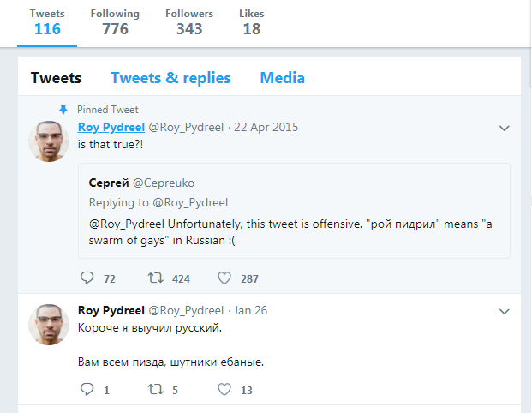Click the pin icon beside Pinned Tweet
Screen dimensions: 532x413
tap(63, 110)
